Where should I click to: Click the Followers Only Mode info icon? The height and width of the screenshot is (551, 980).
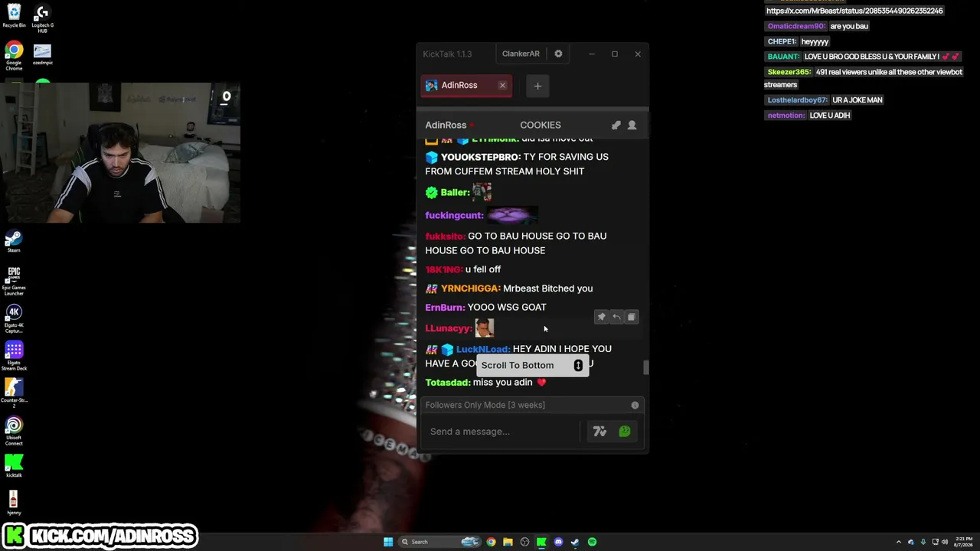point(635,405)
